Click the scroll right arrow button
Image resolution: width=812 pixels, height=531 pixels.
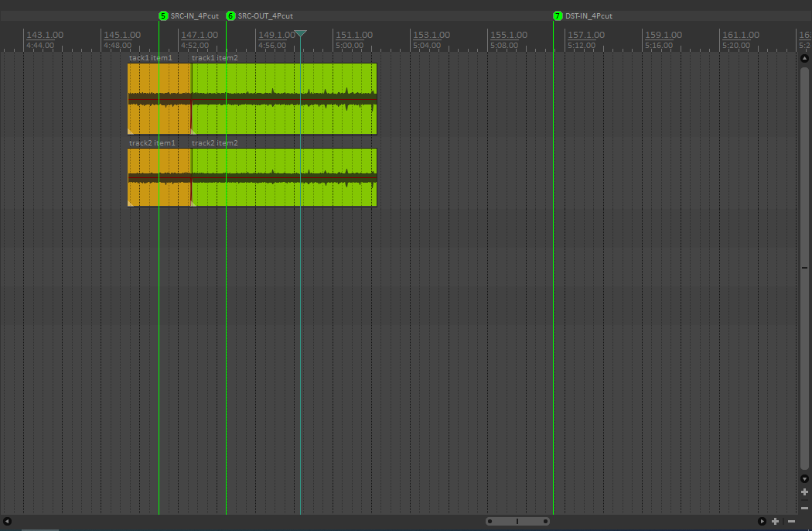pyautogui.click(x=762, y=522)
